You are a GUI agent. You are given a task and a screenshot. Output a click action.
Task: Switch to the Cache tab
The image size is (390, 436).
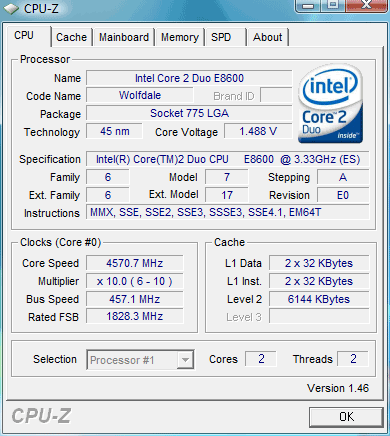[x=71, y=37]
